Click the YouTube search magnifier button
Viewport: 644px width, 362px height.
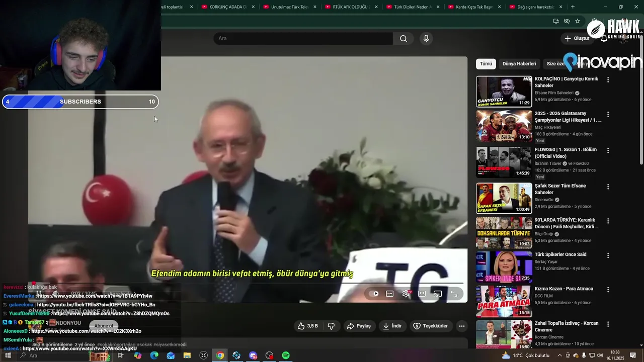pyautogui.click(x=403, y=39)
